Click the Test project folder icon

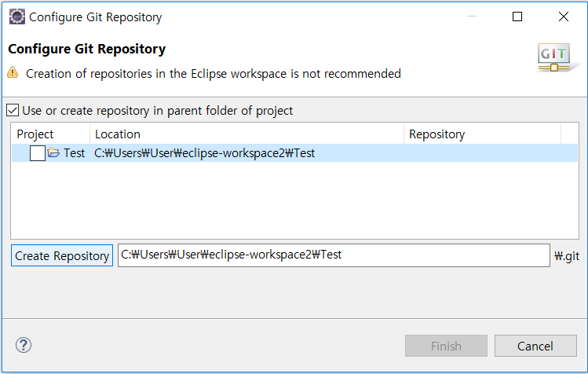coord(53,153)
